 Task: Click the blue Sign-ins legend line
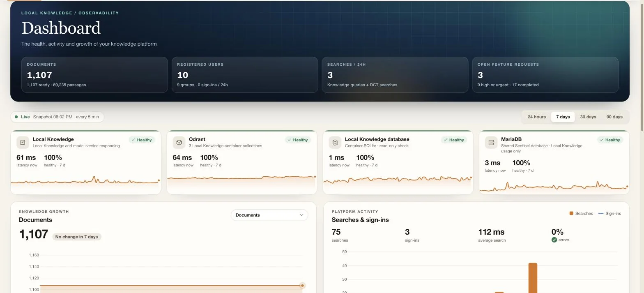[601, 213]
